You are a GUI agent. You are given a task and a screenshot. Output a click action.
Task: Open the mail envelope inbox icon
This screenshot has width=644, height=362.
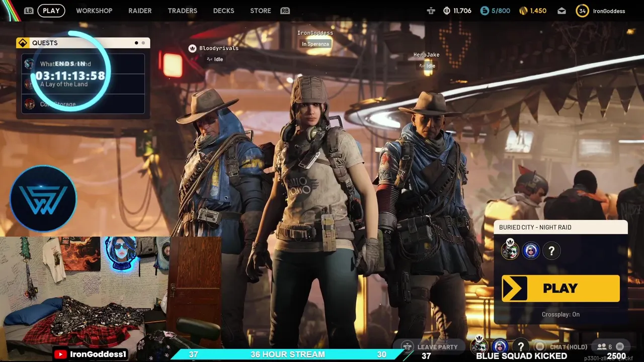(x=561, y=11)
